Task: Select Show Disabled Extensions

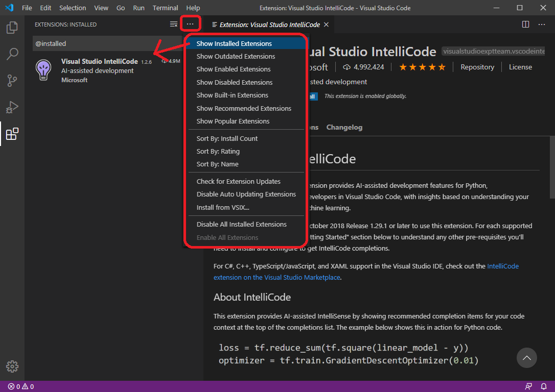Action: (246, 82)
